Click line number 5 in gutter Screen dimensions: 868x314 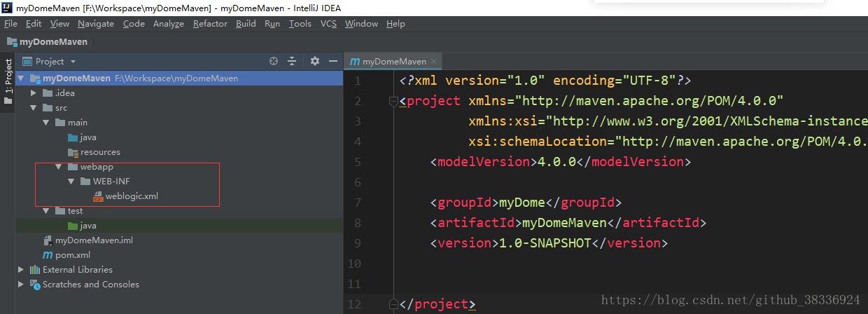[x=358, y=162]
